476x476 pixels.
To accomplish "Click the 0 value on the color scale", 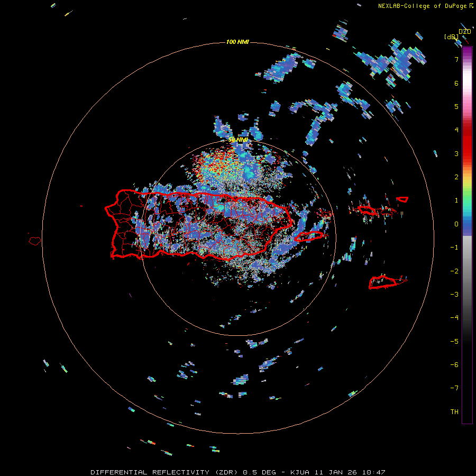I will (x=456, y=224).
